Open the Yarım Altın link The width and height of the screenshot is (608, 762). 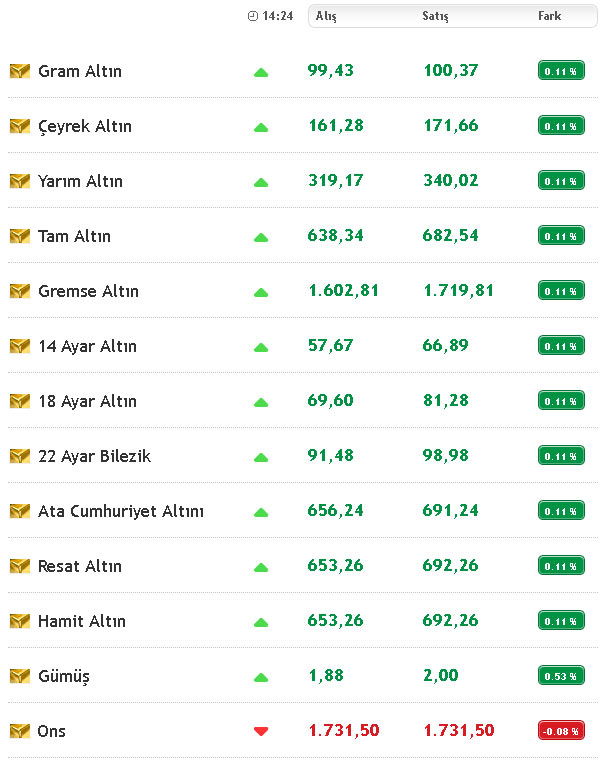point(80,181)
